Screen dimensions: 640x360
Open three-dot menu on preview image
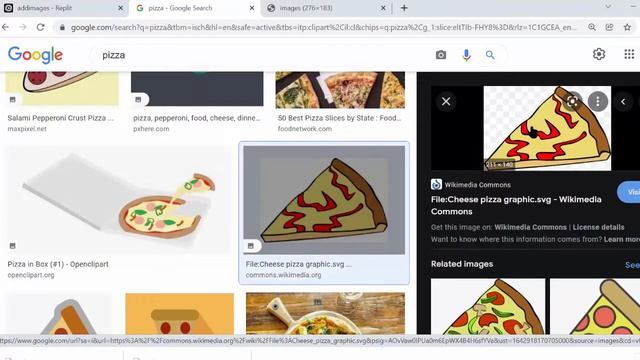(x=598, y=101)
